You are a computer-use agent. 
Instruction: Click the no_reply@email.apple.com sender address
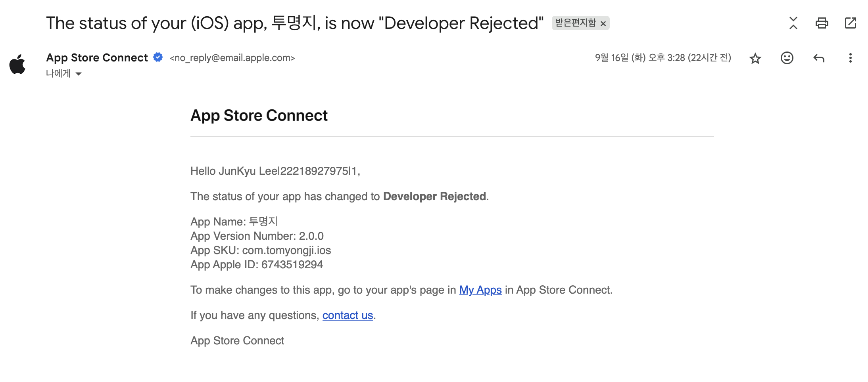click(232, 58)
